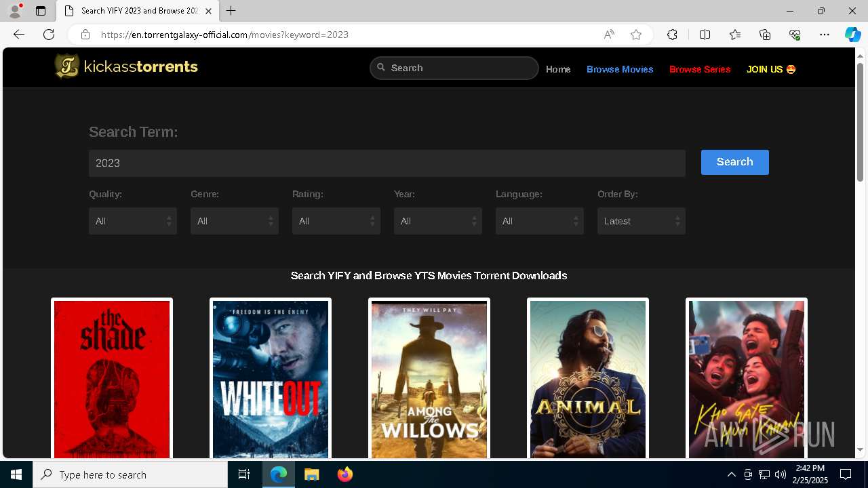Viewport: 868px width, 488px height.
Task: Open the Windows Start menu
Action: 16,474
